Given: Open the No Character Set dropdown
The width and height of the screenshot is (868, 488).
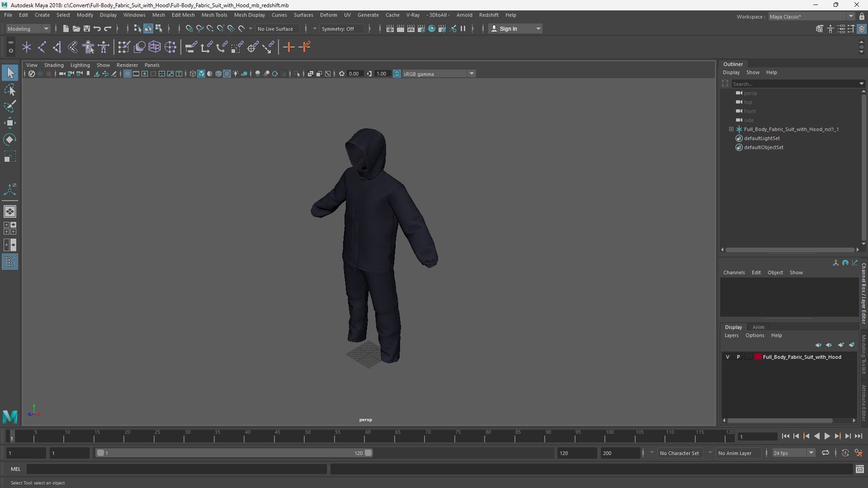Looking at the screenshot, I should [679, 453].
